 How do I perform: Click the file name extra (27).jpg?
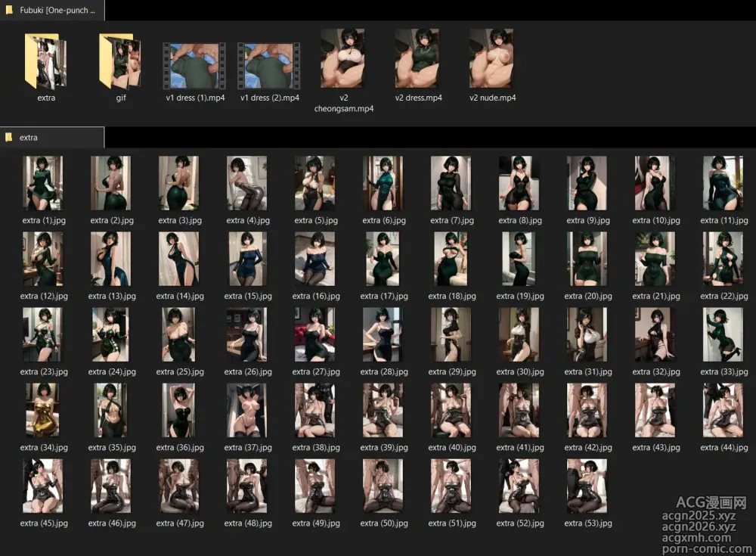[x=316, y=372]
